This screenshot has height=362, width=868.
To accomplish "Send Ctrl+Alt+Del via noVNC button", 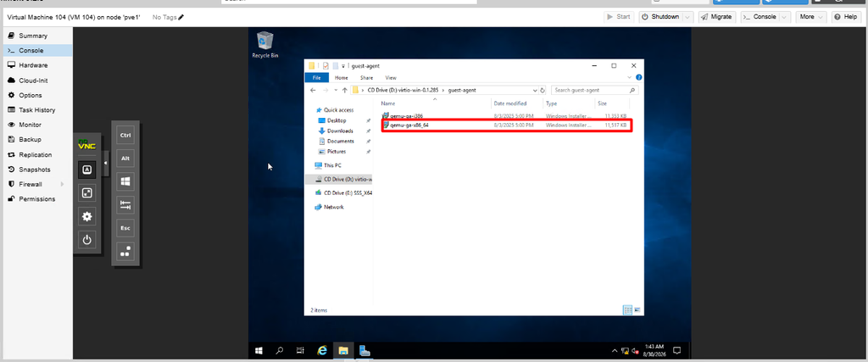I will pyautogui.click(x=125, y=251).
